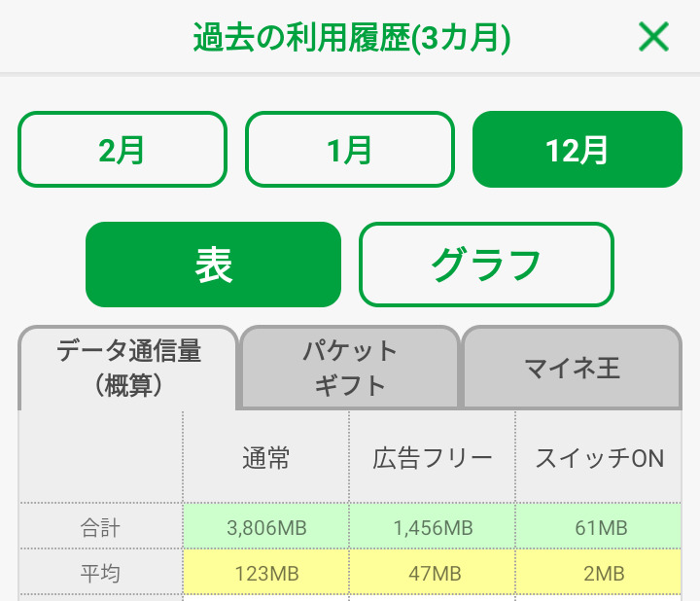Switch to the パケットギフト tab
This screenshot has width=700, height=601.
[350, 368]
